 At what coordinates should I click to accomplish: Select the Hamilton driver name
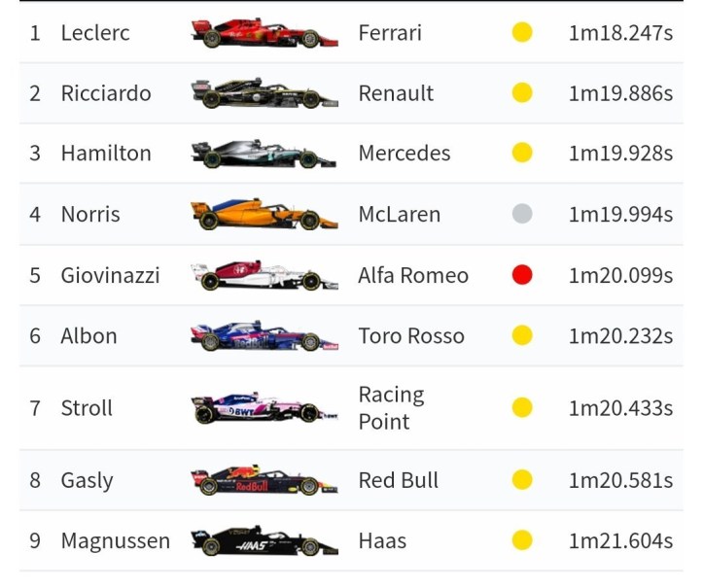click(x=106, y=154)
